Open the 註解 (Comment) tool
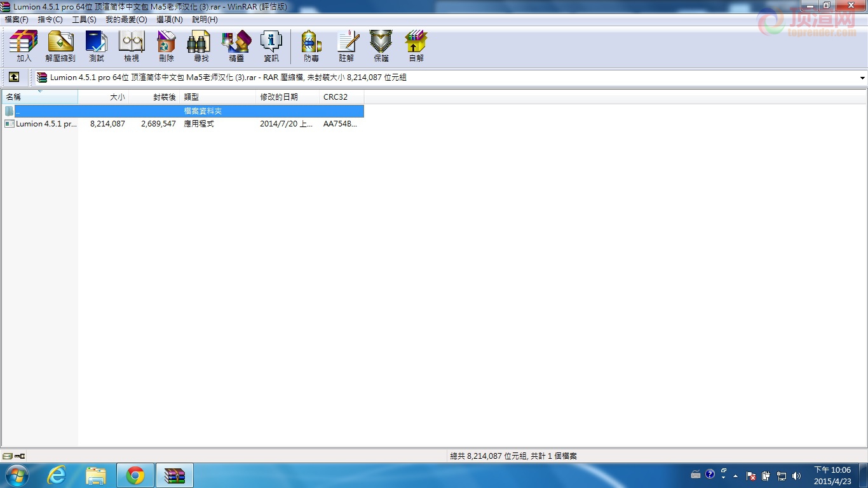Viewport: 868px width, 488px height. point(346,46)
